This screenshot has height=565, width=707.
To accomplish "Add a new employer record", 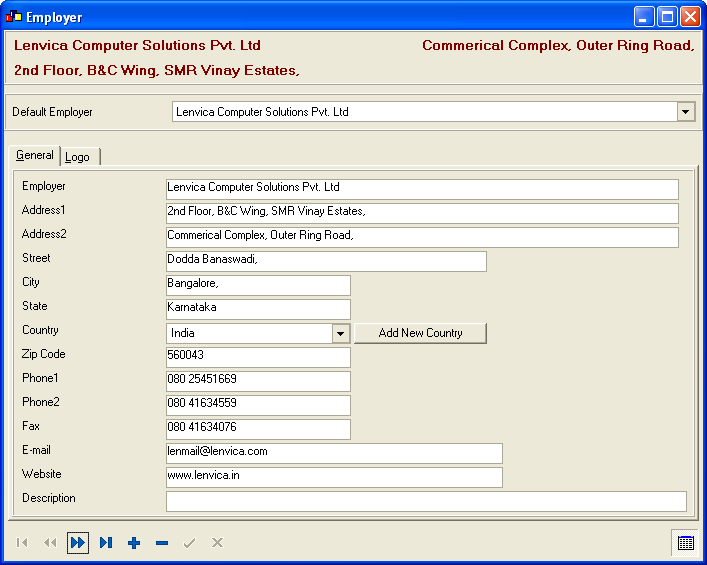I will [x=134, y=542].
